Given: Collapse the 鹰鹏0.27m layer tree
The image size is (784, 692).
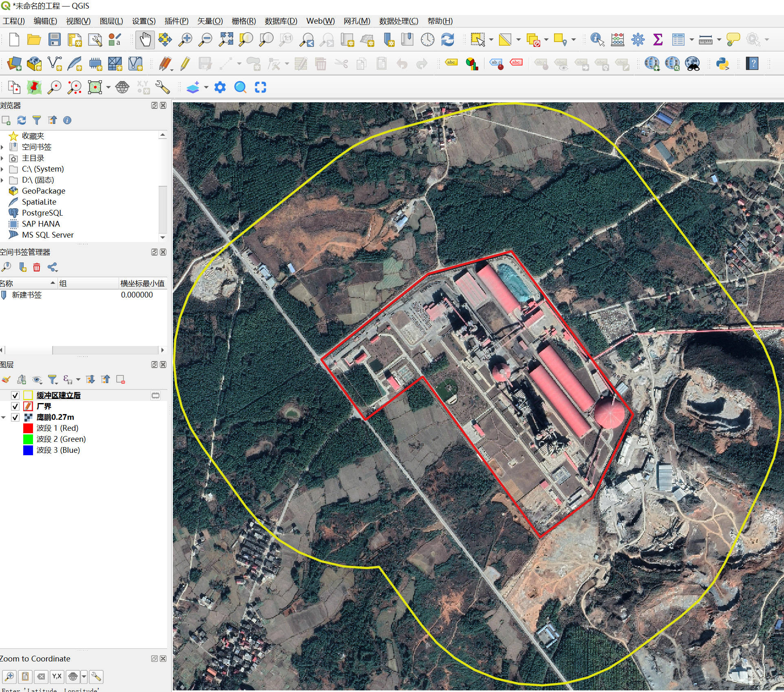Looking at the screenshot, I should 3,417.
